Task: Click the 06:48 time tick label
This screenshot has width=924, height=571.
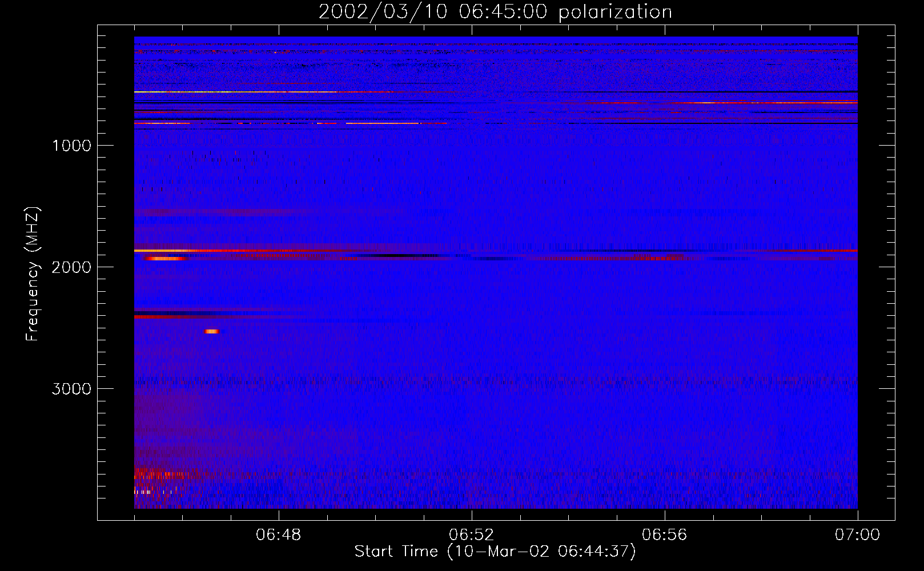Action: click(x=279, y=535)
